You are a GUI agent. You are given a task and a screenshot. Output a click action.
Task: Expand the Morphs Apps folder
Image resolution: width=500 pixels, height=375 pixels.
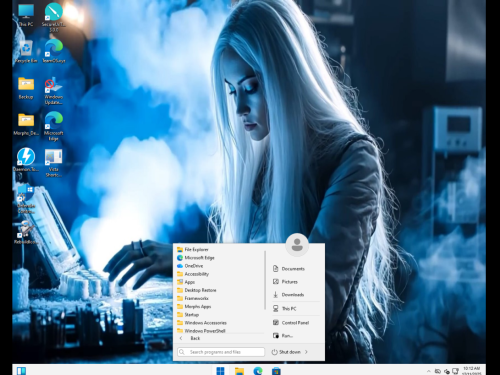click(197, 307)
